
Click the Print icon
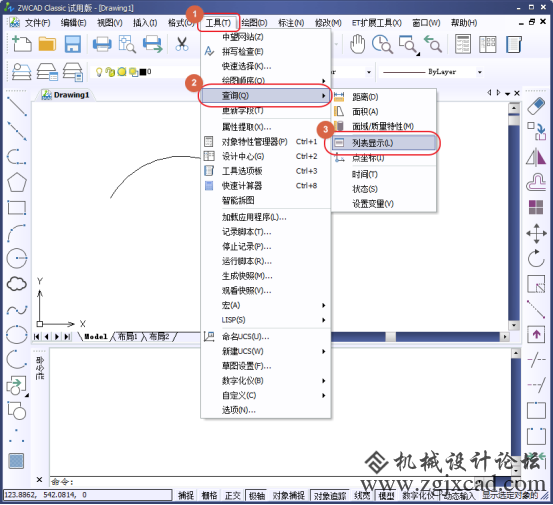point(102,44)
